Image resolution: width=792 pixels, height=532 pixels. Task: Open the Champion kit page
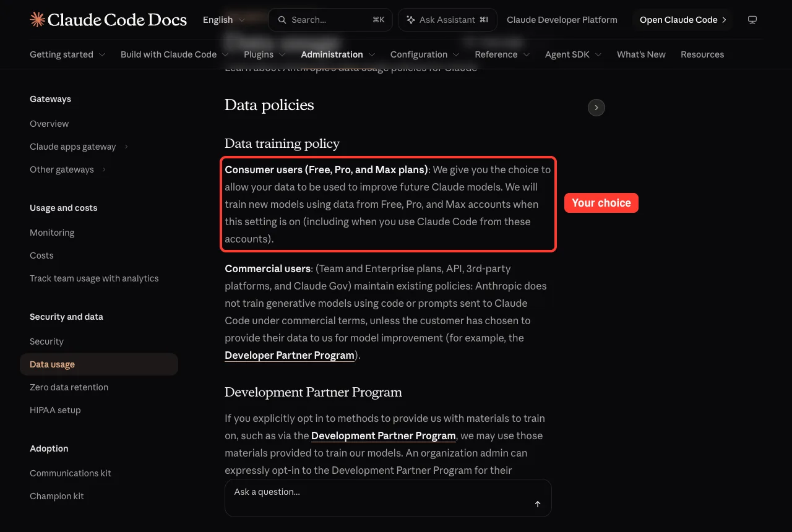click(57, 496)
